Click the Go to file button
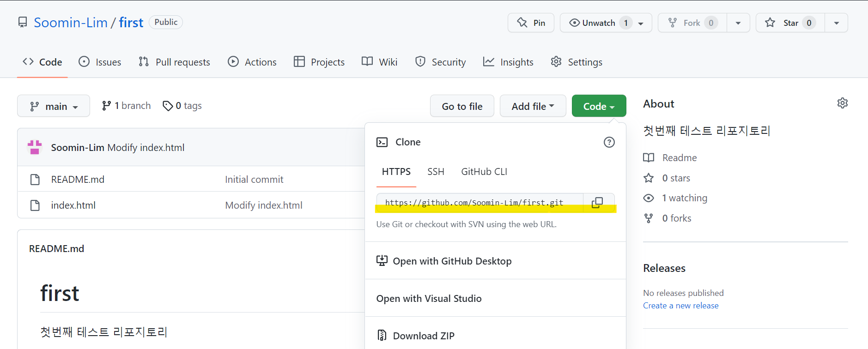This screenshot has width=868, height=349. point(462,106)
